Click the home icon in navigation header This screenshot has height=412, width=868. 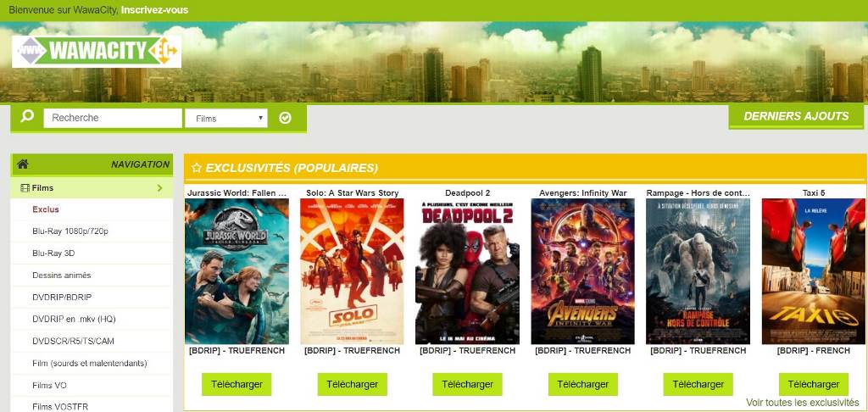pos(23,164)
